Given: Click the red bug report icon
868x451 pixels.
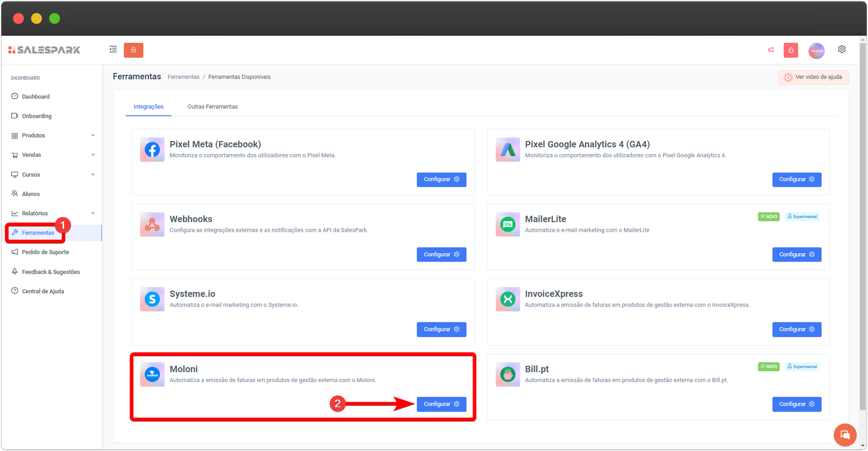Looking at the screenshot, I should pyautogui.click(x=790, y=50).
